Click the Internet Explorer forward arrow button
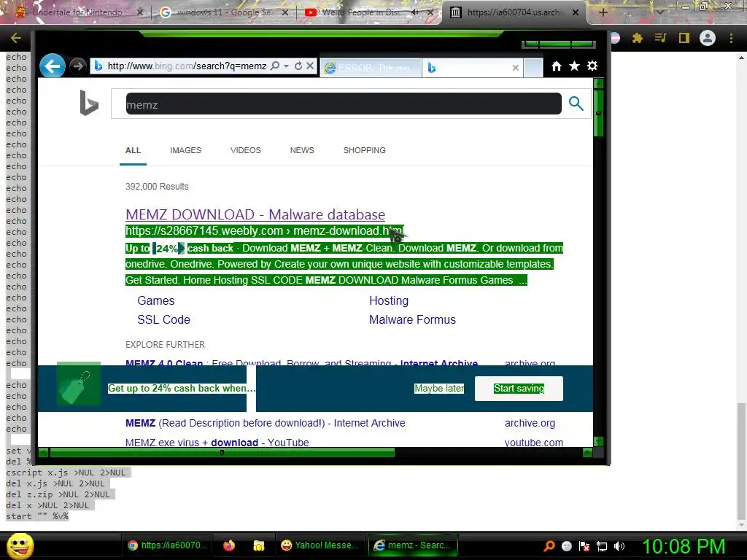Viewport: 747px width, 560px height. pos(77,66)
